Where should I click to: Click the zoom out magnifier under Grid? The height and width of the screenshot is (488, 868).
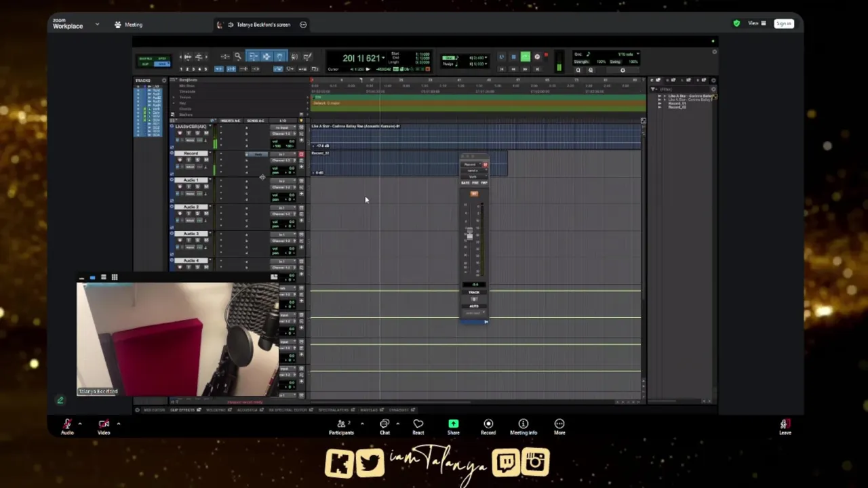click(x=578, y=70)
